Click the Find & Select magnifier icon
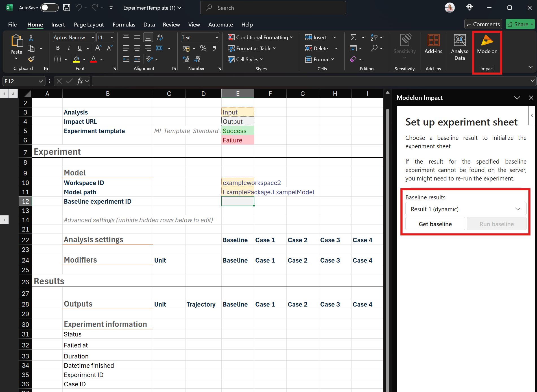537x392 pixels. coord(374,48)
